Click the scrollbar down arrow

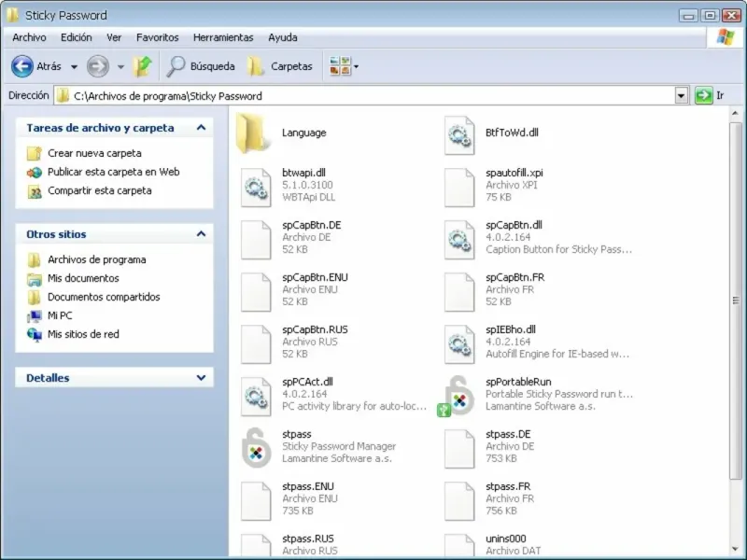[x=735, y=550]
